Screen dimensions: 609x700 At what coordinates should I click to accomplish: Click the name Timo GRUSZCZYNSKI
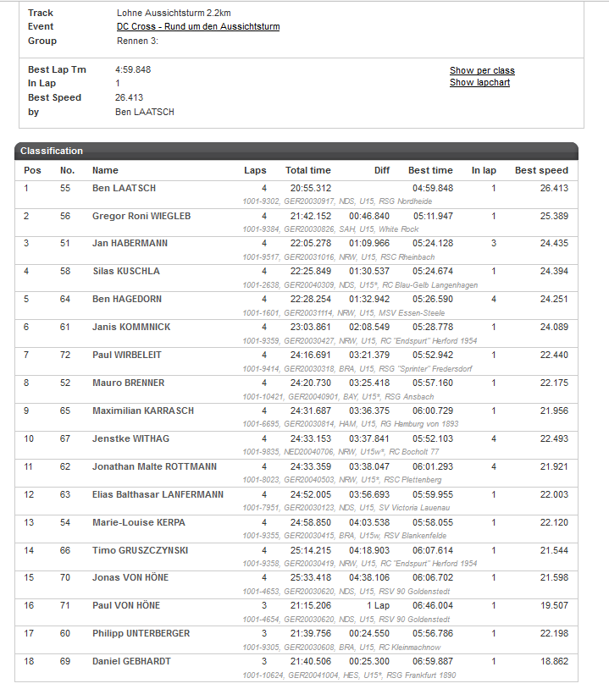click(140, 551)
